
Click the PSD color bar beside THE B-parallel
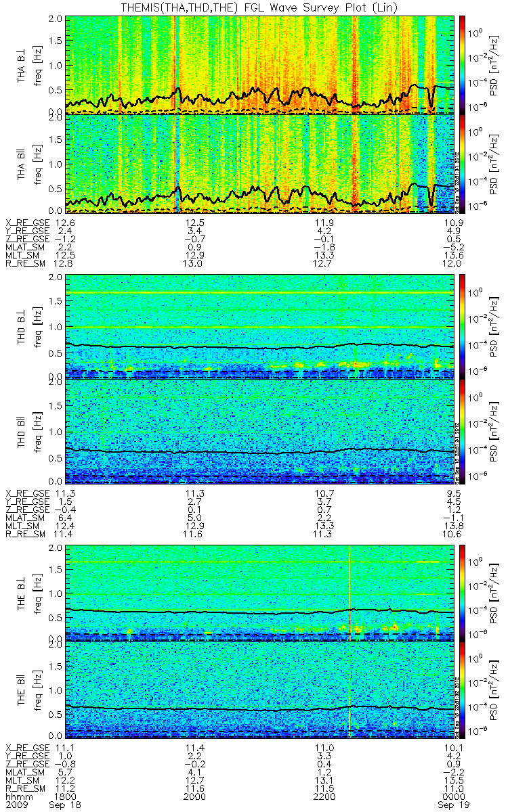[x=463, y=690]
